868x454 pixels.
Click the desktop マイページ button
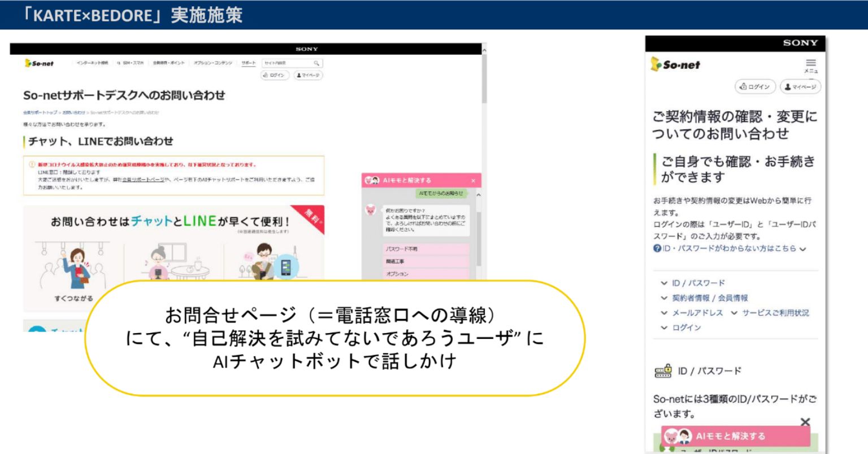pos(308,75)
